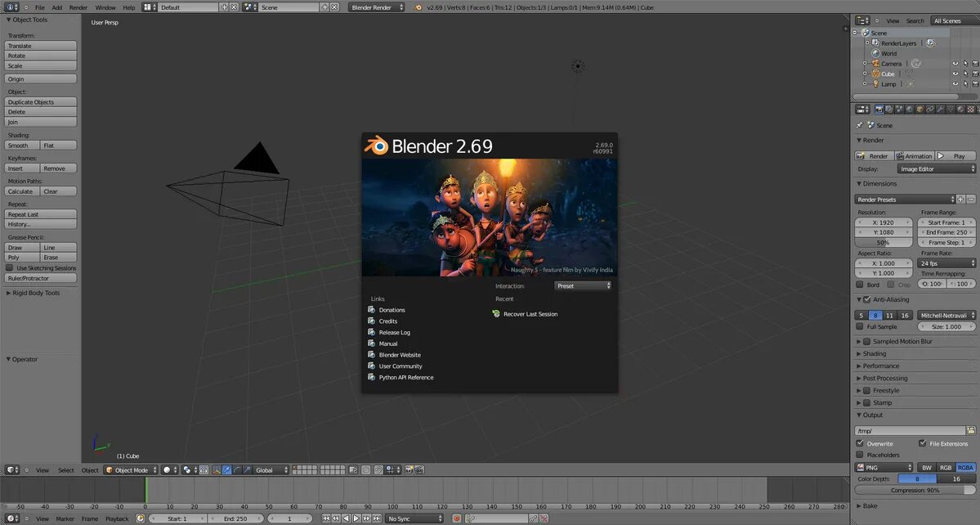Viewport: 980px width, 525px height.
Task: Open the File menu
Action: (x=40, y=7)
